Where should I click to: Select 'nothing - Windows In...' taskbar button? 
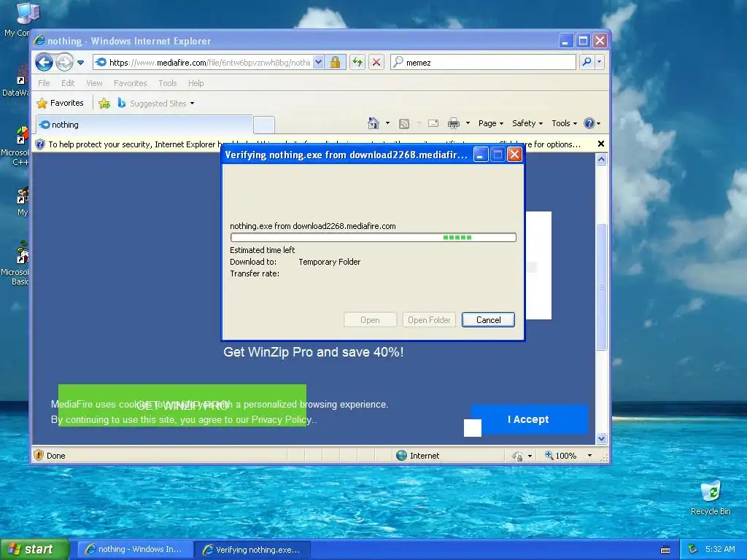[x=135, y=550]
